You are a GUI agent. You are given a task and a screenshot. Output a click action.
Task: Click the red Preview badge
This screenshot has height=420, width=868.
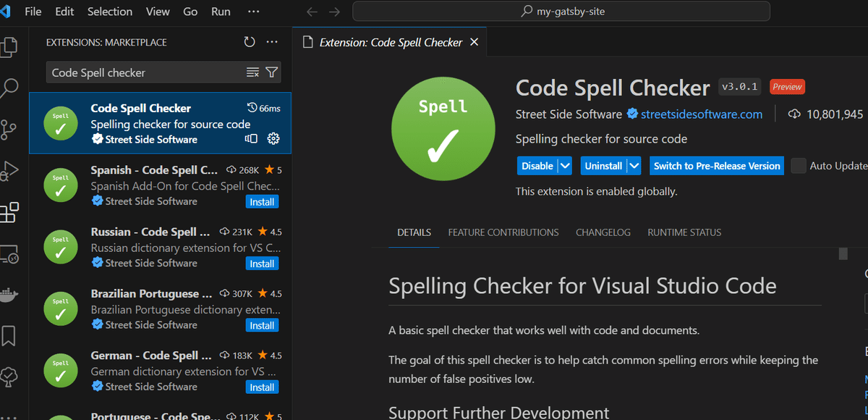(787, 87)
